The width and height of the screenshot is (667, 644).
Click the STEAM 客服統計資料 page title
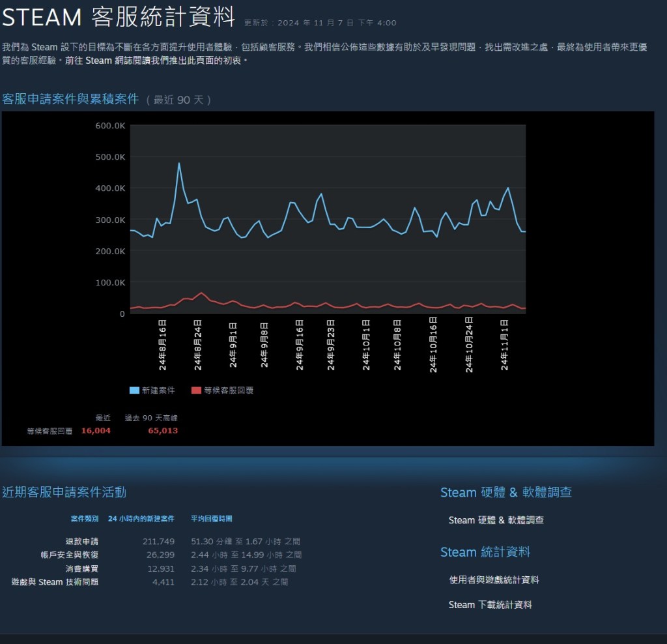118,18
